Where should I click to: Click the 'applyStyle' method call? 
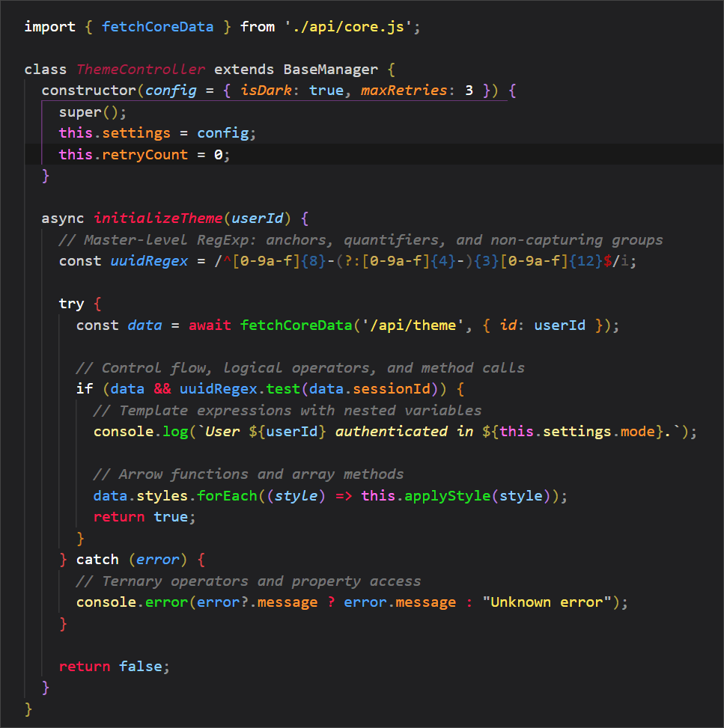[448, 495]
